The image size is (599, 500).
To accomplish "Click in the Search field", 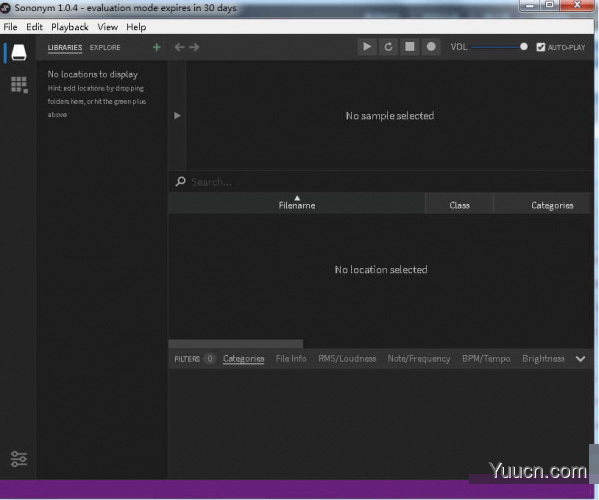I will tap(390, 182).
